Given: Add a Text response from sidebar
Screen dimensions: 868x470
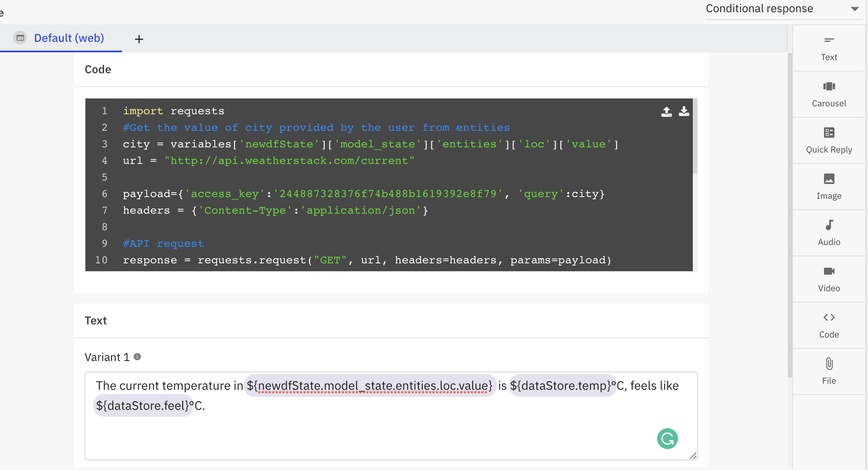Looking at the screenshot, I should (x=829, y=48).
